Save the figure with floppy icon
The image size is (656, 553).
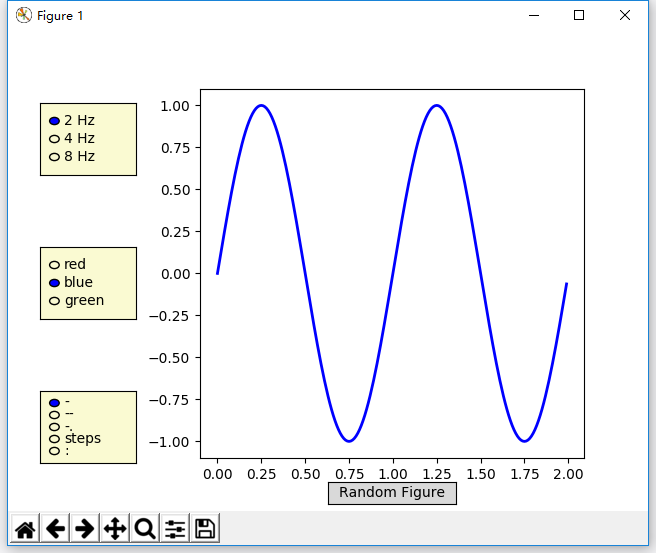click(205, 529)
